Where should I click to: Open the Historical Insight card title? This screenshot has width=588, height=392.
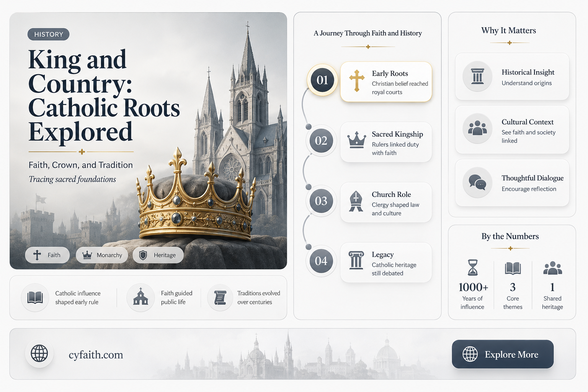pyautogui.click(x=528, y=72)
